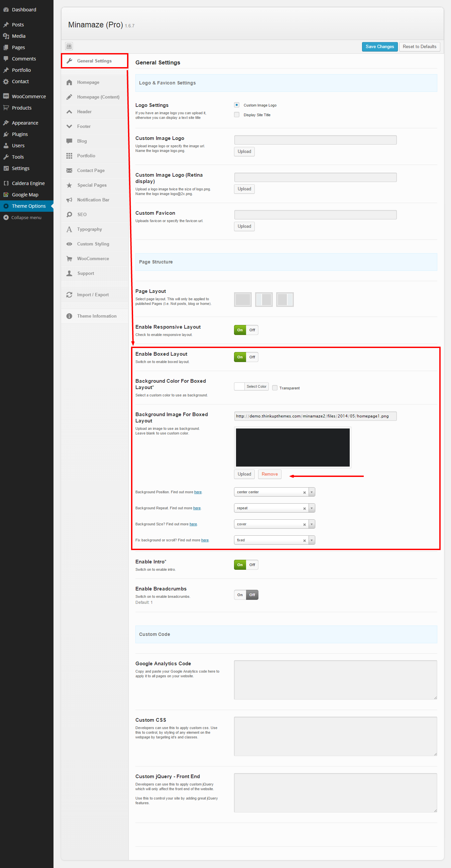Screen dimensions: 451x868
Task: Open the General Settings tab
Action: coord(95,61)
